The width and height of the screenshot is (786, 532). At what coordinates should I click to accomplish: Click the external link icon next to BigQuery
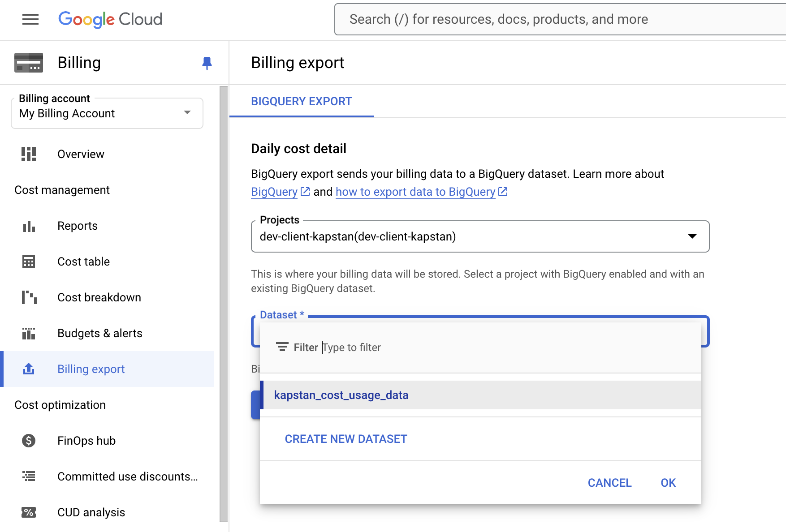point(305,192)
